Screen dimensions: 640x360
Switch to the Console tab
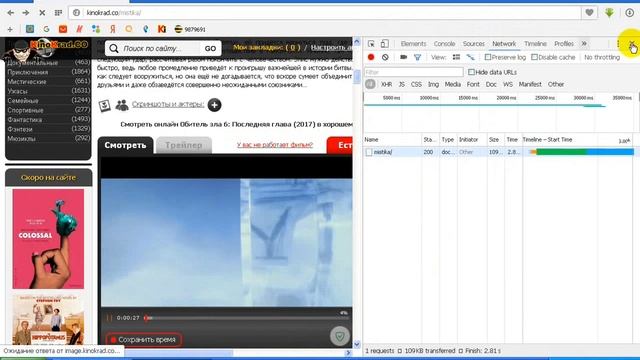(x=444, y=44)
